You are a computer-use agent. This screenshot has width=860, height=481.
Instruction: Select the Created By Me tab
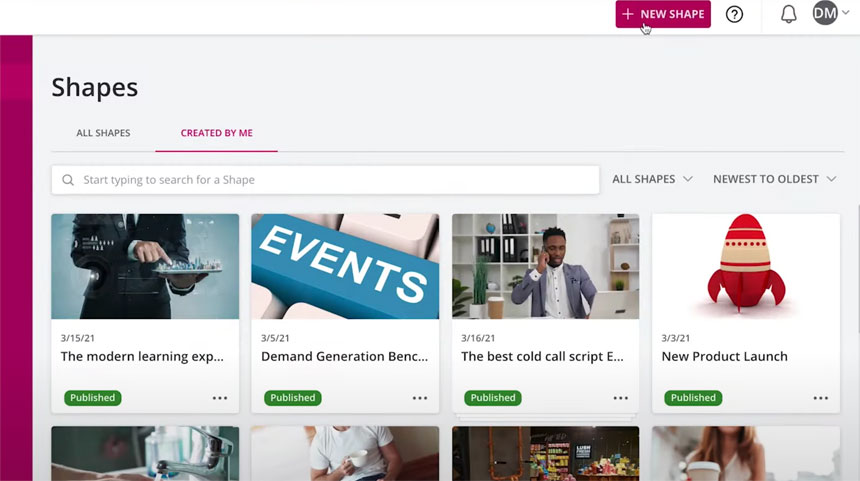pyautogui.click(x=216, y=133)
